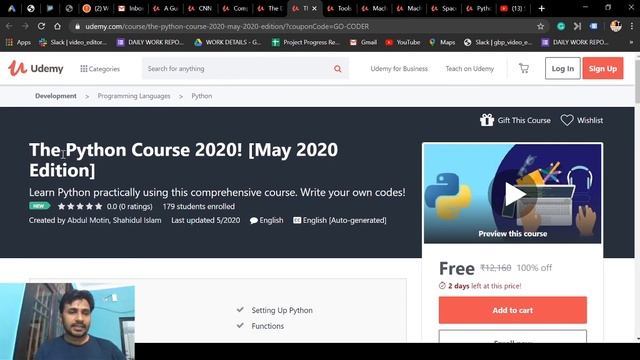Open Gmail bookmark
This screenshot has height=360, width=640.
[x=363, y=42]
